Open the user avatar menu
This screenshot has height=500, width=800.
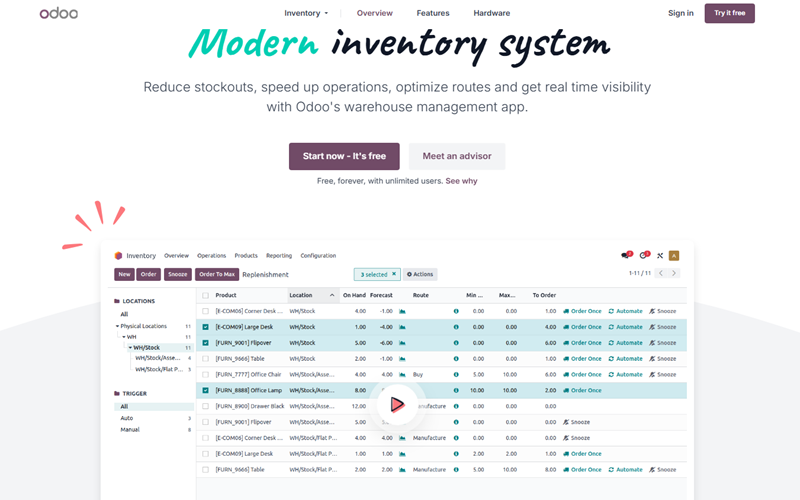(673, 256)
